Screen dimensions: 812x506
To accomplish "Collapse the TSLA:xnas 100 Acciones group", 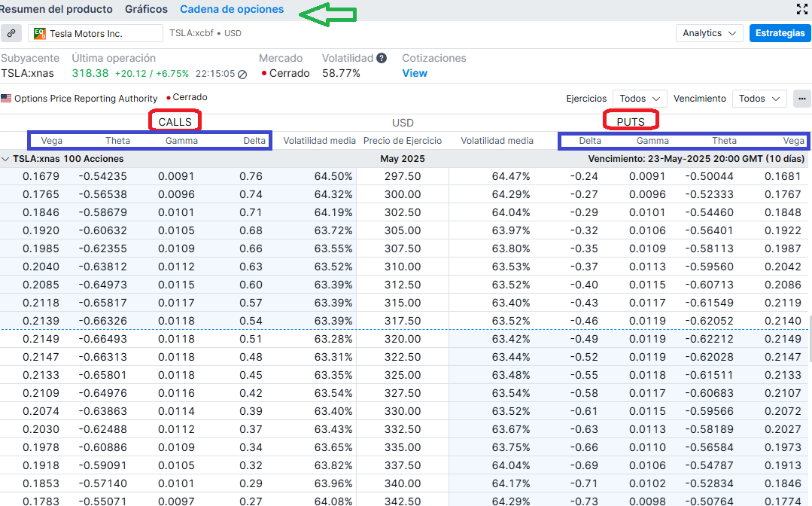I will point(6,159).
